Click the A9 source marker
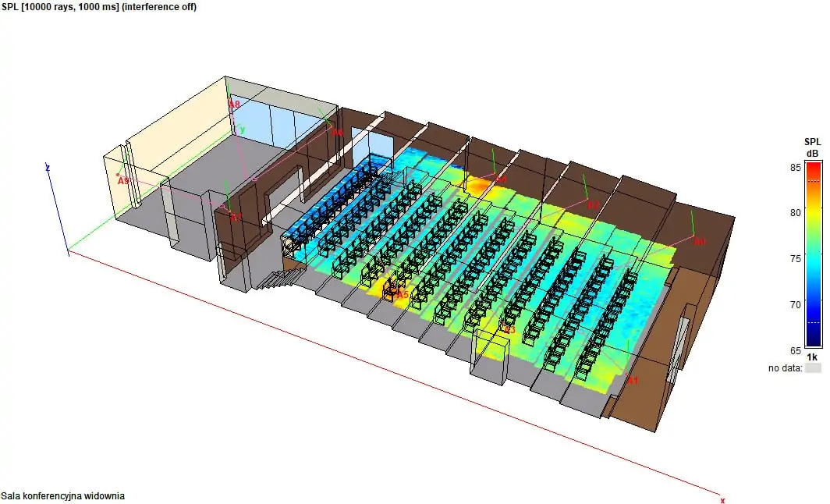This screenshot has width=830, height=504. point(122,180)
